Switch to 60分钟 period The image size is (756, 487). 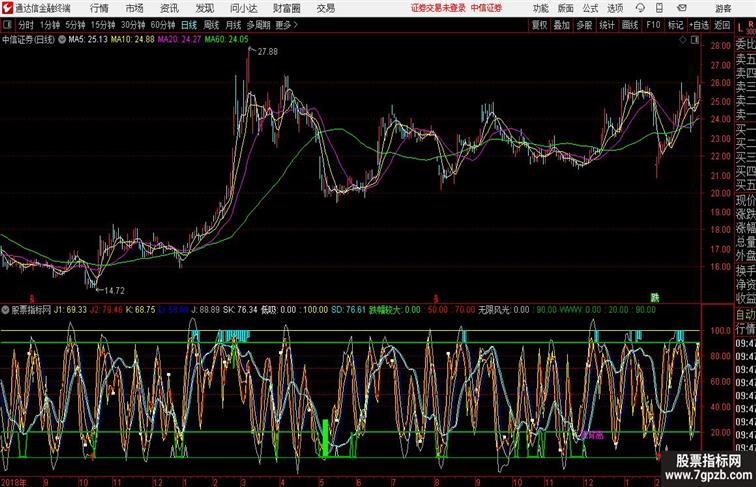click(x=163, y=25)
